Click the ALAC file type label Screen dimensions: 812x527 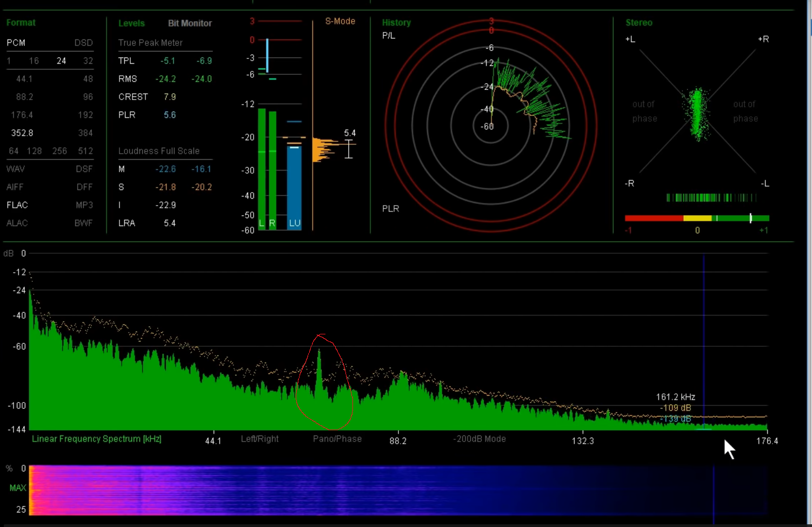17,223
